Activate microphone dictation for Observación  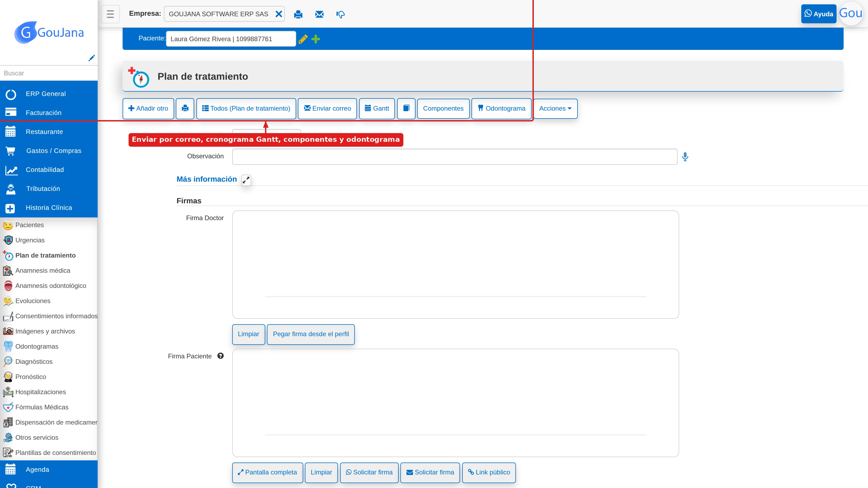click(x=685, y=157)
